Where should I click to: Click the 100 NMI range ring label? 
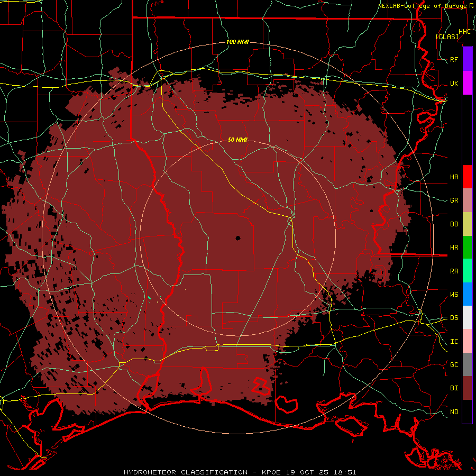pyautogui.click(x=237, y=42)
